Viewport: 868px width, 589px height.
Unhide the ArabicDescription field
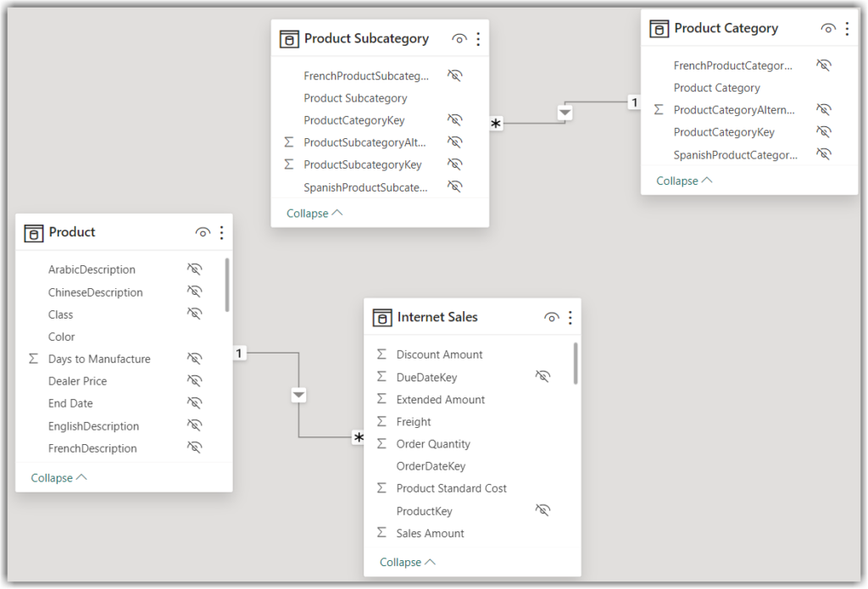coord(194,269)
